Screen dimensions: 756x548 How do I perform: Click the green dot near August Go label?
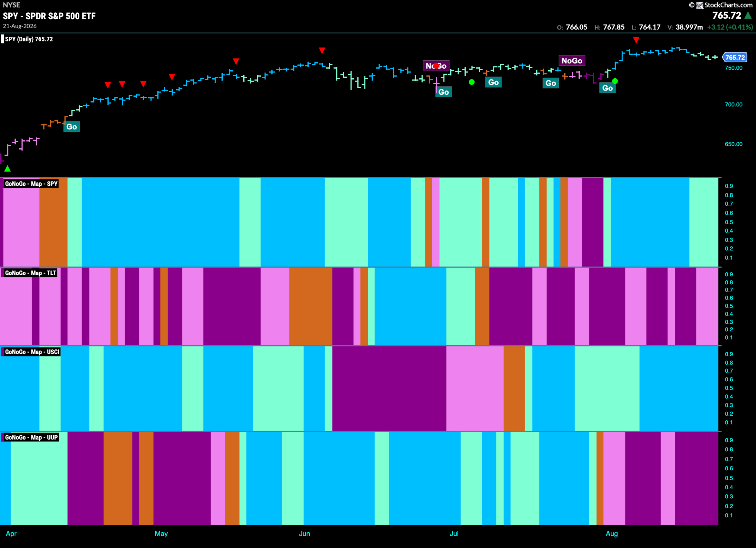[615, 81]
